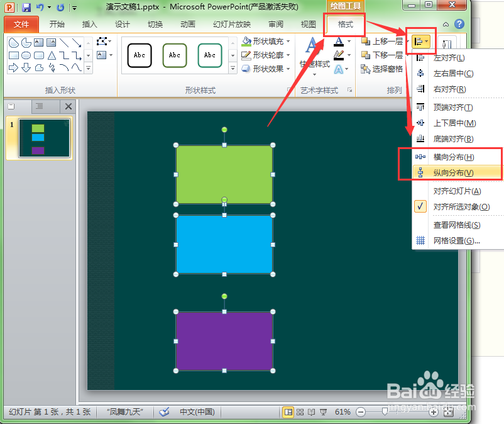Switch to the 开始 ribbon tab

coord(57,25)
